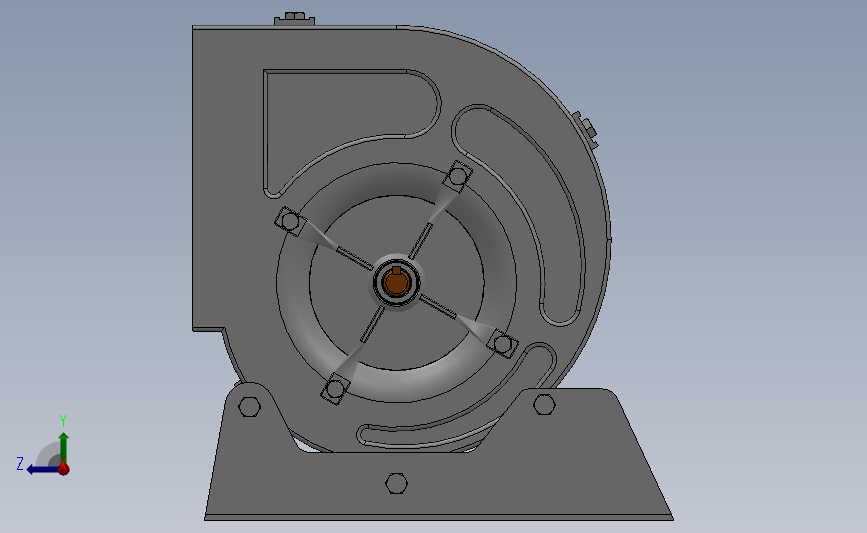Image resolution: width=867 pixels, height=533 pixels.
Task: Click the red X axis origin ball
Action: (64, 469)
